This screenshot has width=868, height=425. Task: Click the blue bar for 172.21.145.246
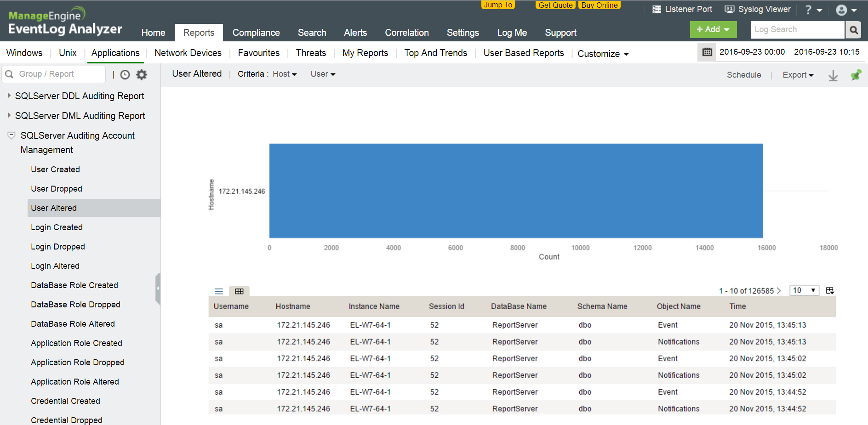point(515,191)
